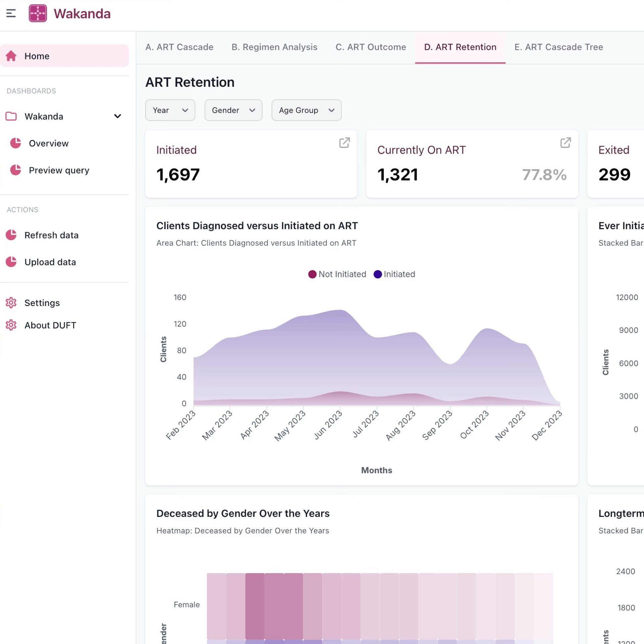Click the Oct 2023 axis label
This screenshot has width=644, height=644.
(474, 425)
